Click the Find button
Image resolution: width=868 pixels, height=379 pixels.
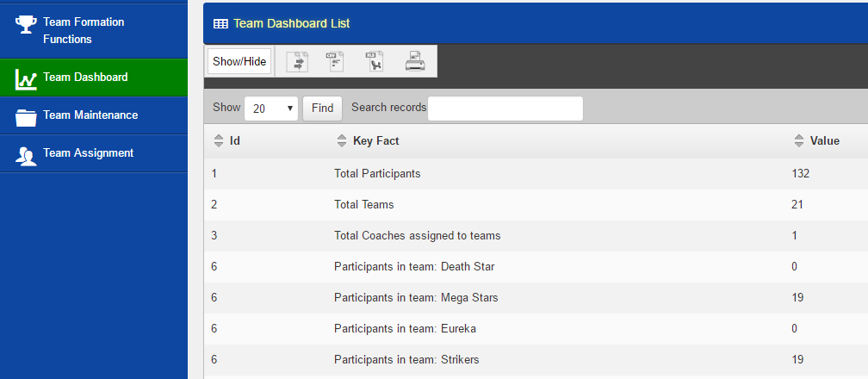(x=322, y=108)
